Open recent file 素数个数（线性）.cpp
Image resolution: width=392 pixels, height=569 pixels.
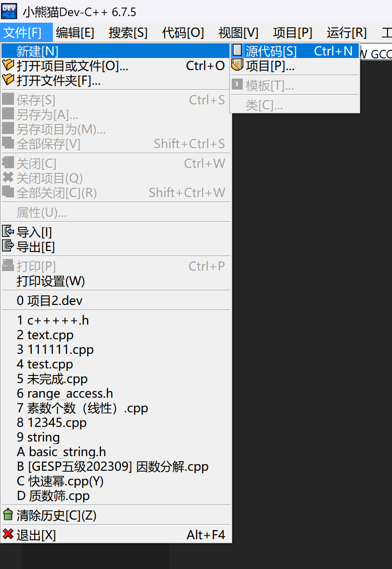click(82, 408)
